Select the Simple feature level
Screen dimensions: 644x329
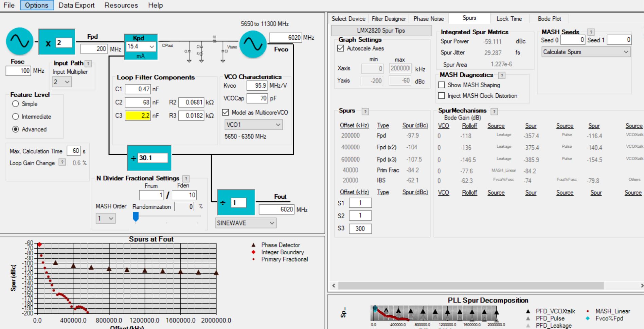pyautogui.click(x=15, y=104)
